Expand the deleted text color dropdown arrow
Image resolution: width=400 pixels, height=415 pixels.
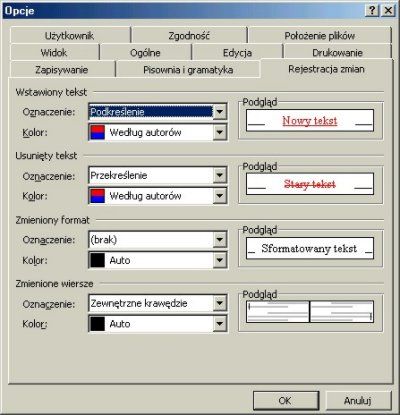[x=220, y=196]
